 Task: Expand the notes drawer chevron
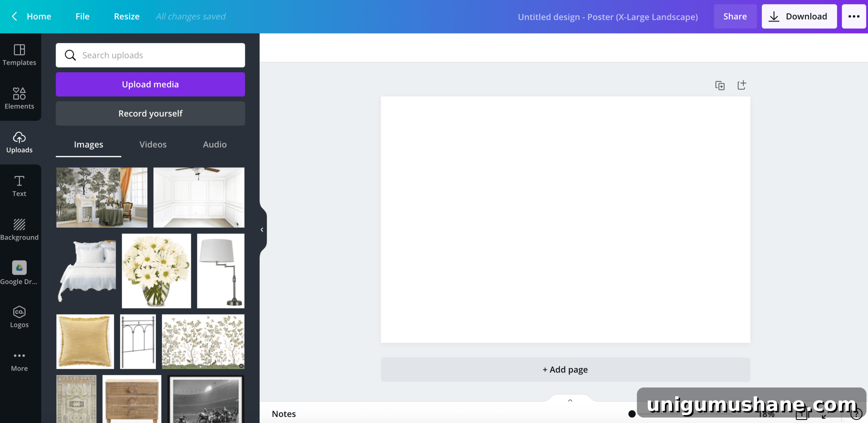click(x=570, y=400)
